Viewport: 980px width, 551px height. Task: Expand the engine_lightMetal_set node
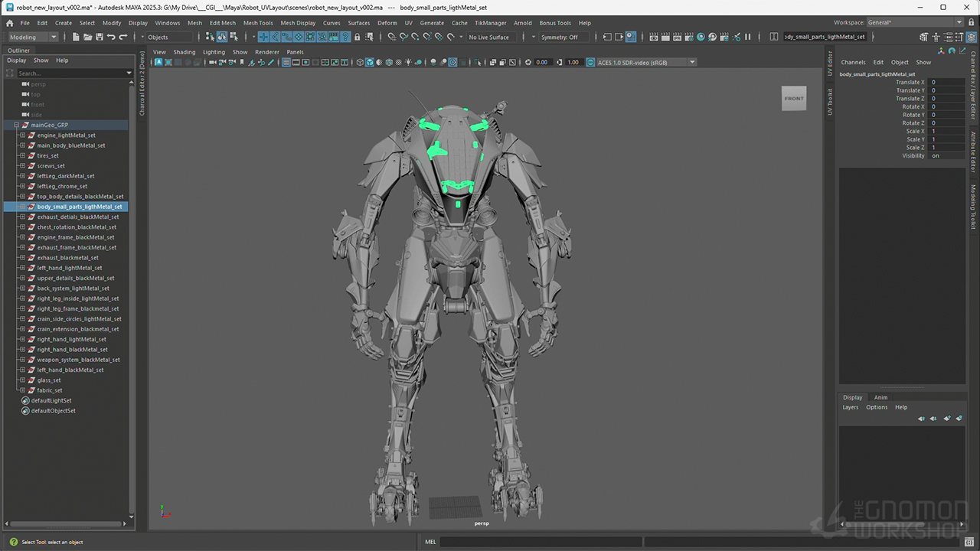pyautogui.click(x=22, y=135)
